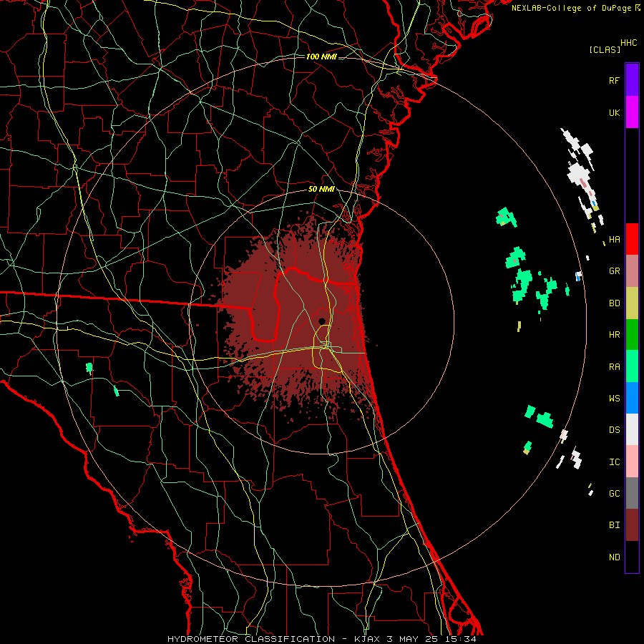Click the ND black legend swatch
This screenshot has height=644, width=644.
632,557
